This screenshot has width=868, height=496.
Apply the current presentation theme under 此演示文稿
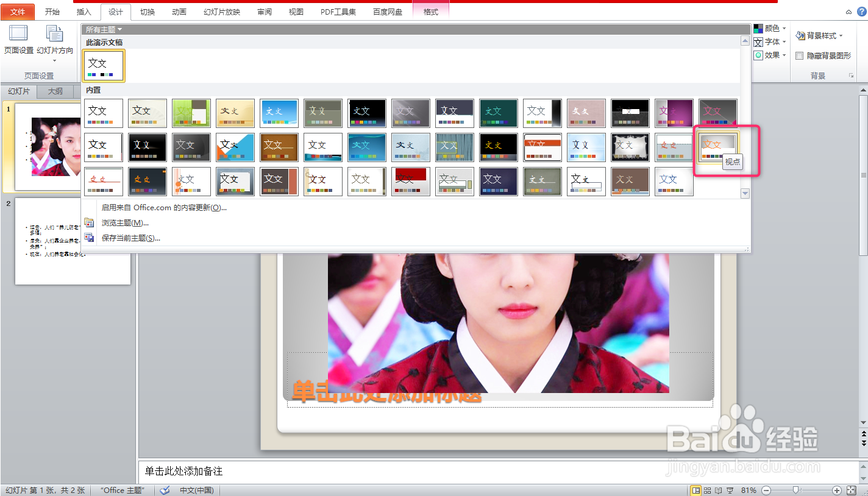[x=104, y=66]
